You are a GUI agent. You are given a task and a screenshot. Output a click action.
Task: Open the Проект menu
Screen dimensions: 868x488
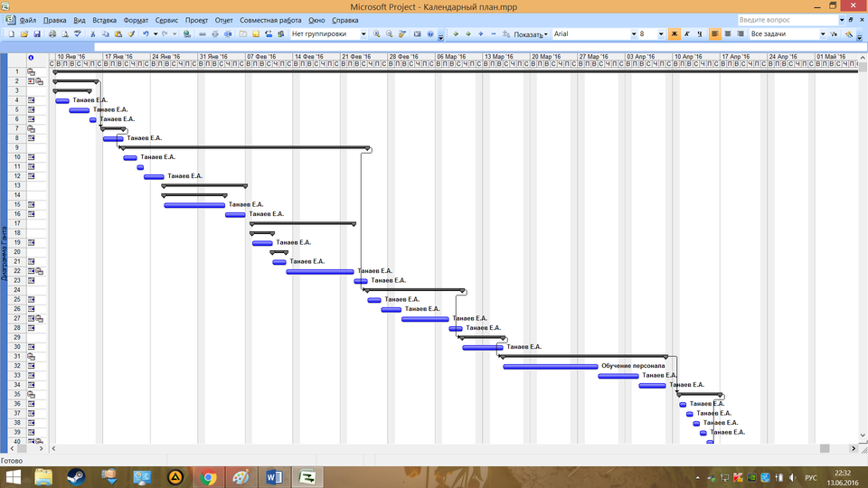pyautogui.click(x=196, y=20)
